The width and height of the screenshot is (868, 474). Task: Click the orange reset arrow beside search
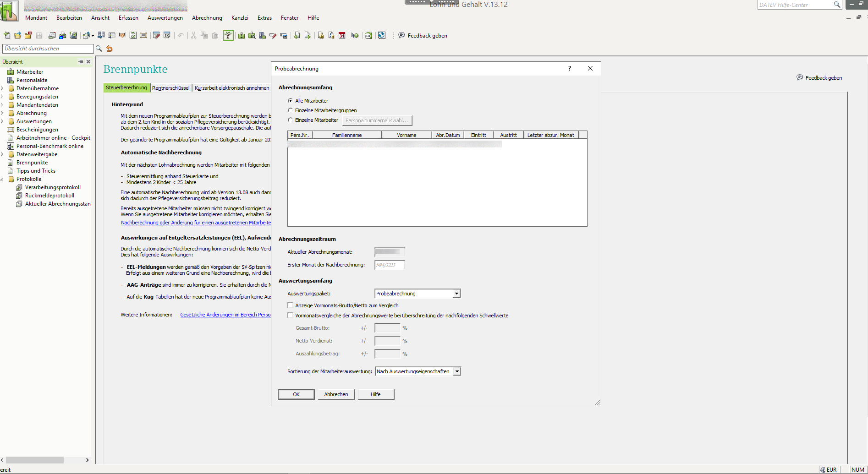click(110, 49)
